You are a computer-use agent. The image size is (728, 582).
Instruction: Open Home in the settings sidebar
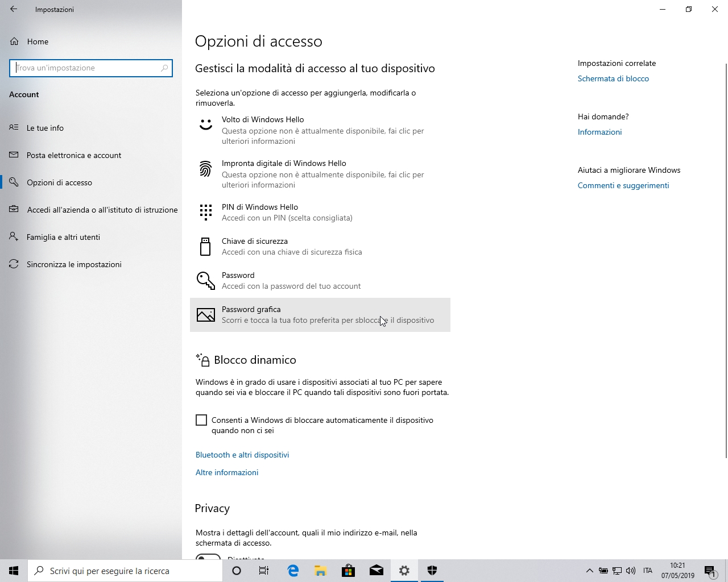[91, 41]
